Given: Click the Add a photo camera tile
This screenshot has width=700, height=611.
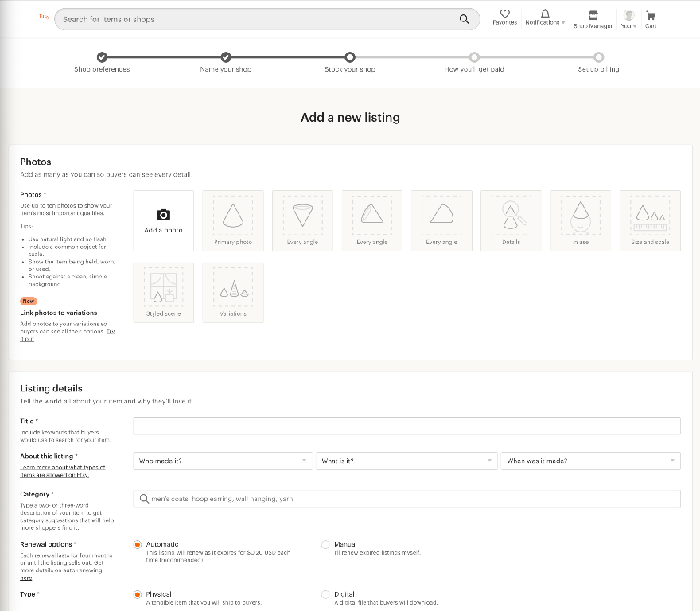Looking at the screenshot, I should click(163, 220).
